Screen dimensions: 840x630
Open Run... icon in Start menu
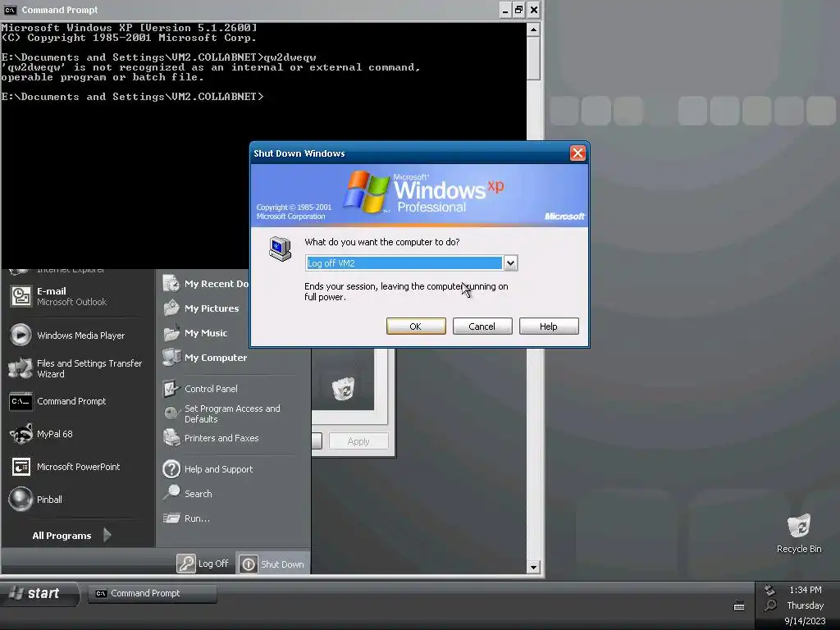click(x=171, y=518)
